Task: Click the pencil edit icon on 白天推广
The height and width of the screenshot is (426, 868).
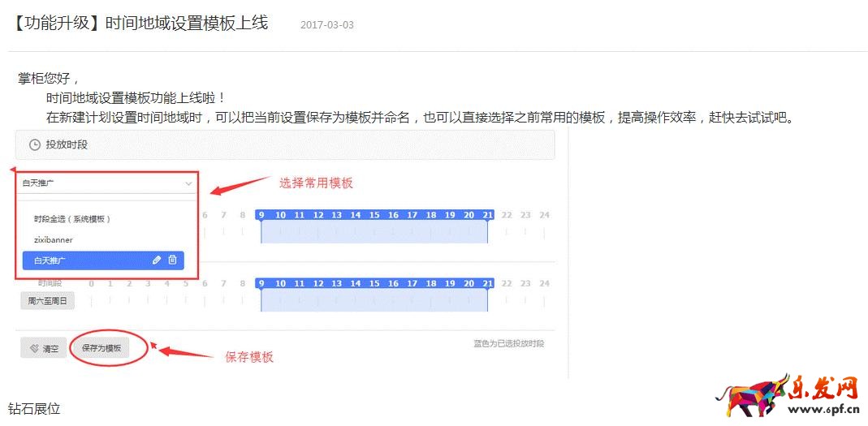Action: click(156, 260)
